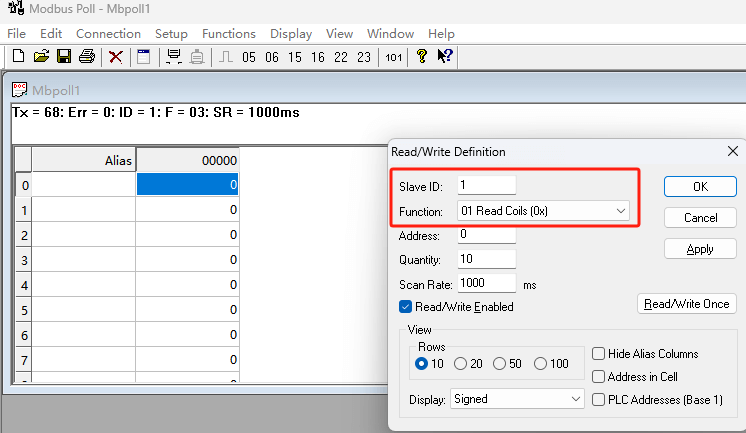Enable the Hide Alias Columns checkbox
The height and width of the screenshot is (433, 746).
[x=598, y=354]
